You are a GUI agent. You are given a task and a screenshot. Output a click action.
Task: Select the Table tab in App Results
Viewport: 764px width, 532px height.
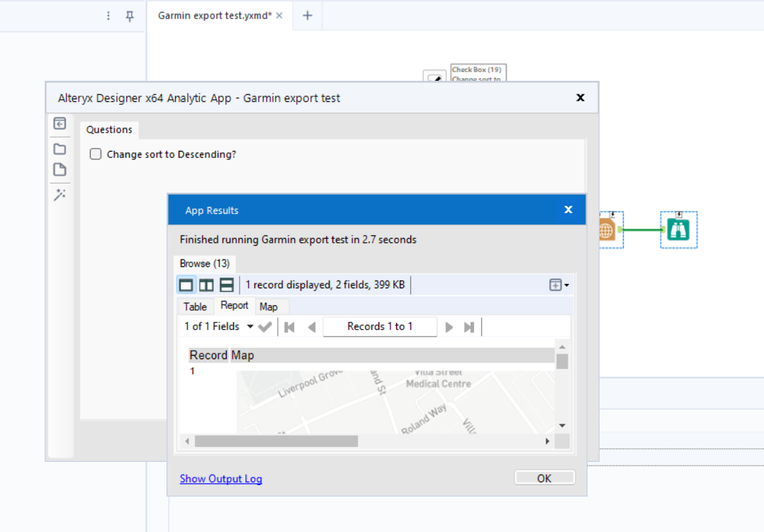coord(196,306)
